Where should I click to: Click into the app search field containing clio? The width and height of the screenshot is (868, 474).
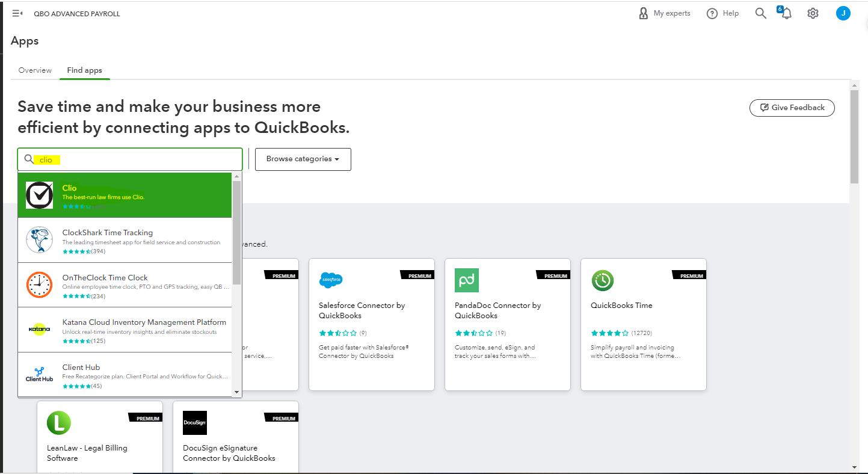click(130, 159)
